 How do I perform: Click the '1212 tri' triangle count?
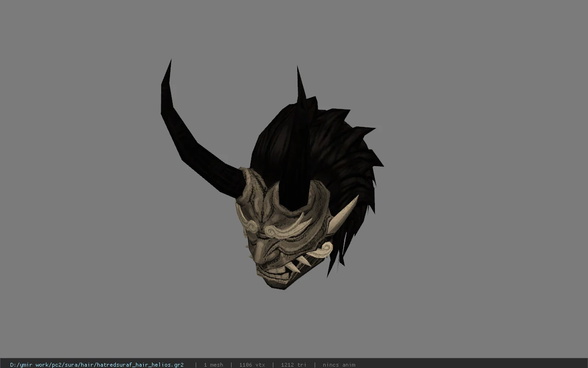tap(294, 365)
